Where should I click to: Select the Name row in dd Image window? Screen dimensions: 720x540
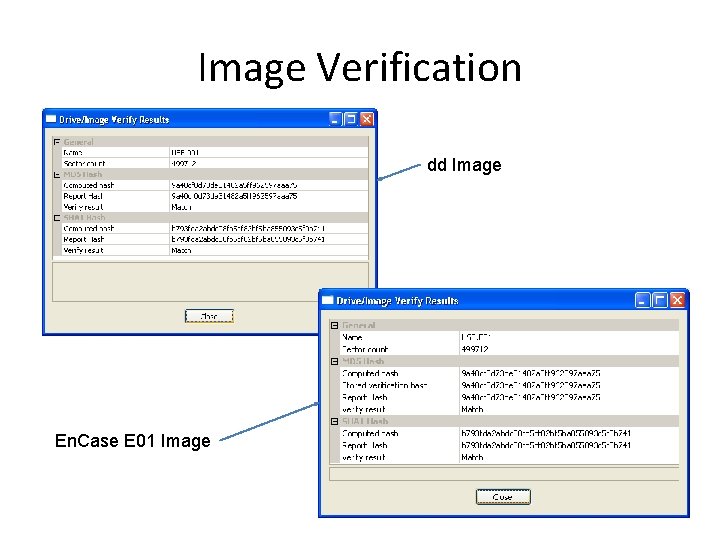[215, 152]
